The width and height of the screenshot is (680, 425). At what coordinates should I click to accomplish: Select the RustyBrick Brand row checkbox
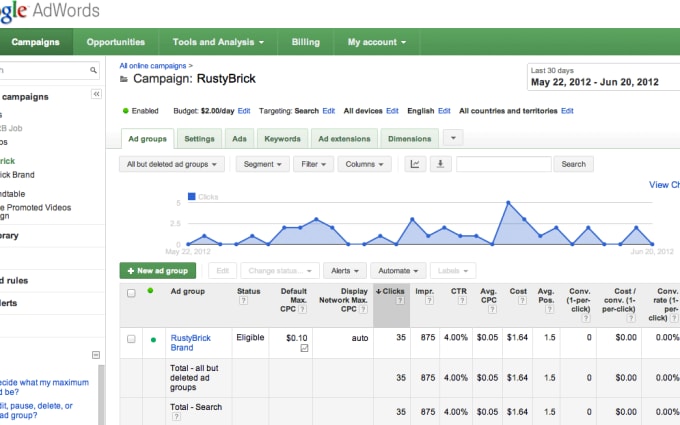(x=131, y=339)
